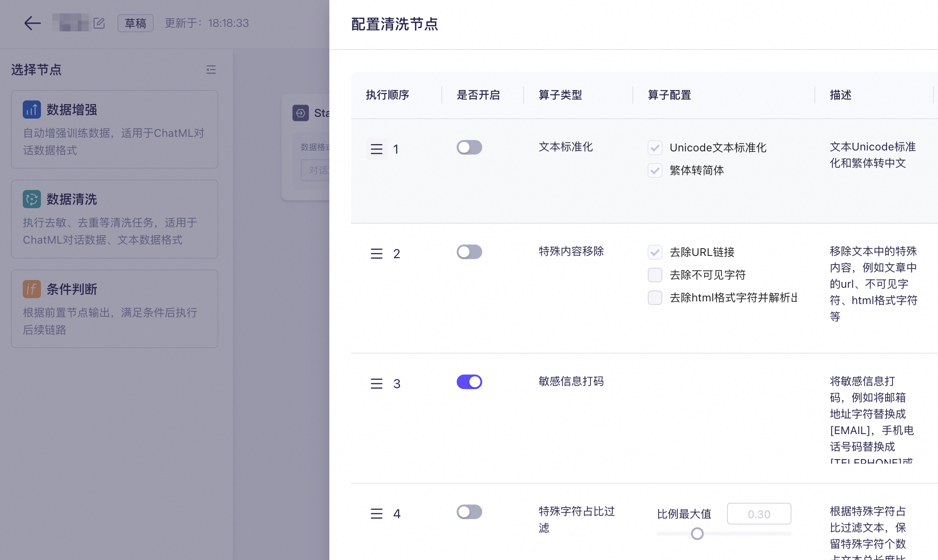Grab drag handle for row 1
This screenshot has width=938, height=560.
377,149
